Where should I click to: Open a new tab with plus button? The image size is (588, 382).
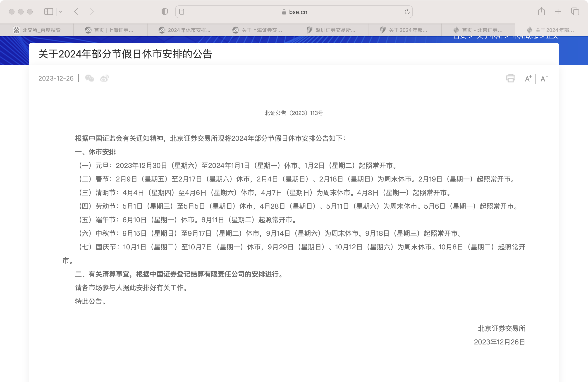(558, 12)
